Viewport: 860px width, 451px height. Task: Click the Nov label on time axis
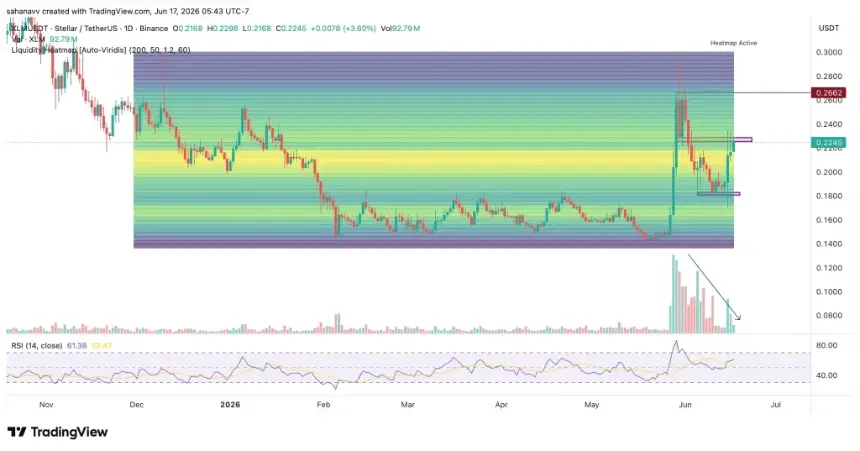tap(46, 404)
